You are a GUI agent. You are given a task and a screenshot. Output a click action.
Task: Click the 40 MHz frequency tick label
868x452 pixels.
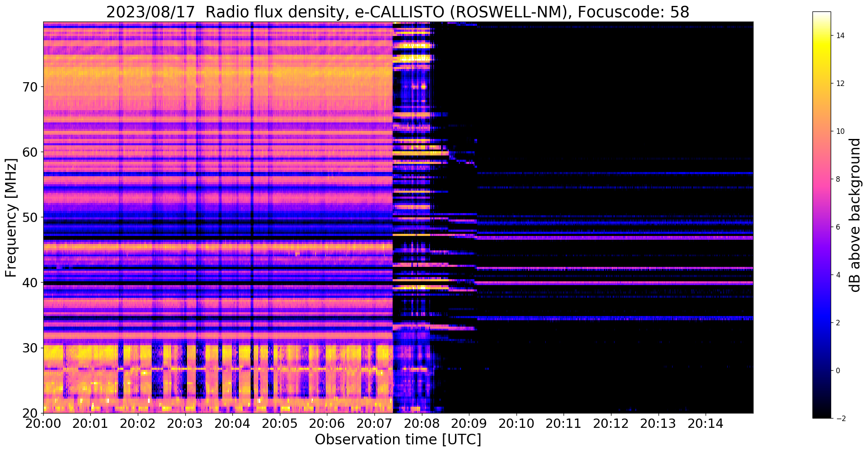pyautogui.click(x=30, y=283)
